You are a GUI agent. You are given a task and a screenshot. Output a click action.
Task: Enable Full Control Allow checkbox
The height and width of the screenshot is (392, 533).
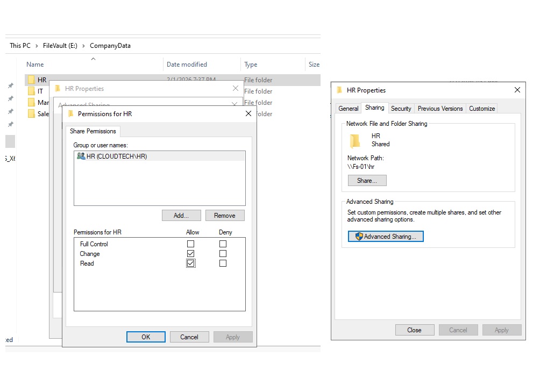coord(190,244)
